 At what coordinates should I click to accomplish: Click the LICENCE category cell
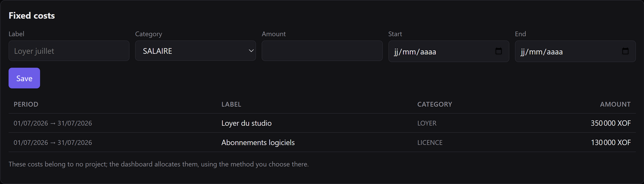coord(430,142)
